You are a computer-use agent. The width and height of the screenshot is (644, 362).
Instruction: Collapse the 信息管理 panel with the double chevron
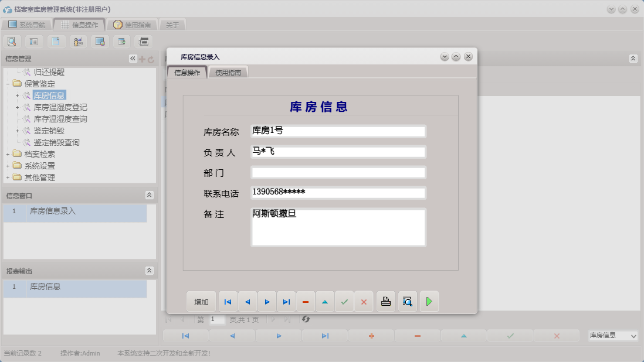point(132,58)
